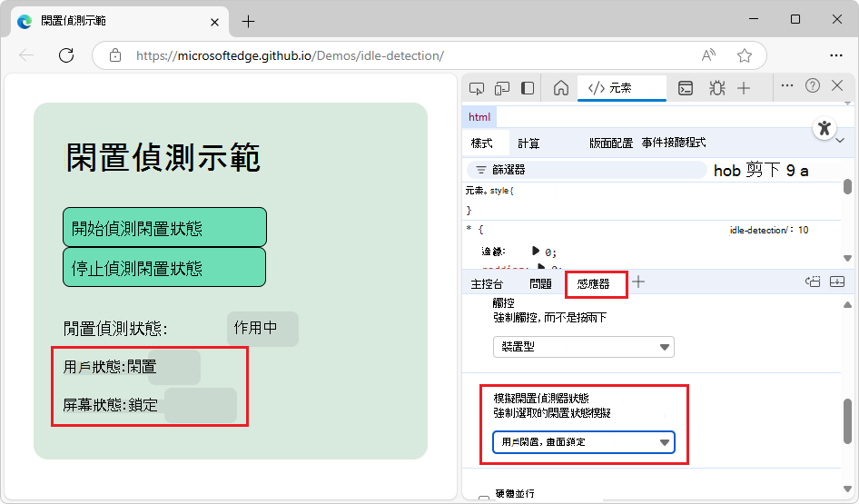
Task: Click the 作用中 status value
Action: (262, 329)
